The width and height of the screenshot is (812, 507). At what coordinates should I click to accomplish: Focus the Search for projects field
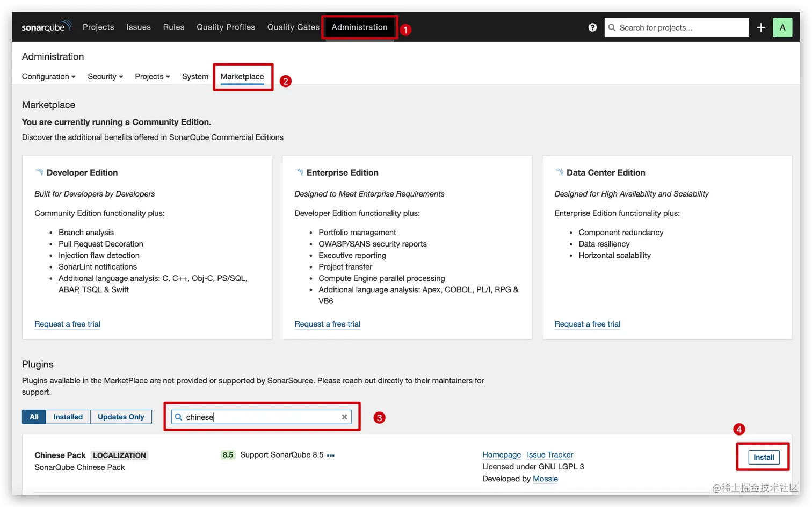coord(677,27)
